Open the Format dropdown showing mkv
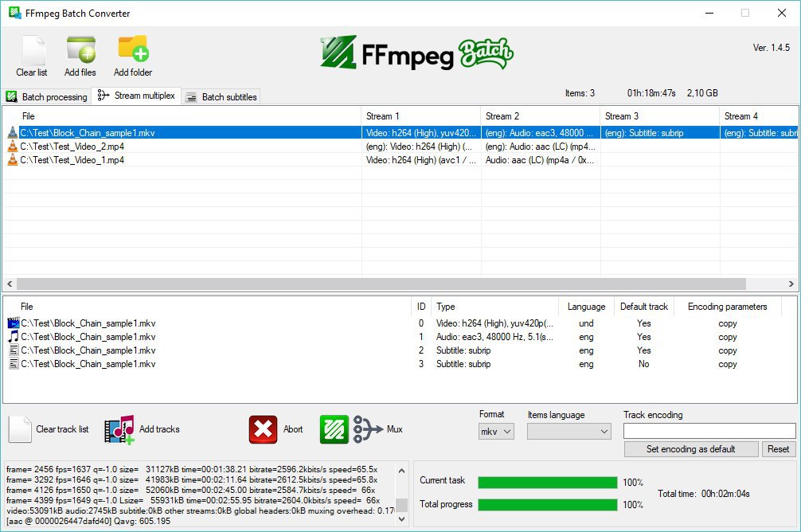The image size is (801, 532). (x=496, y=432)
